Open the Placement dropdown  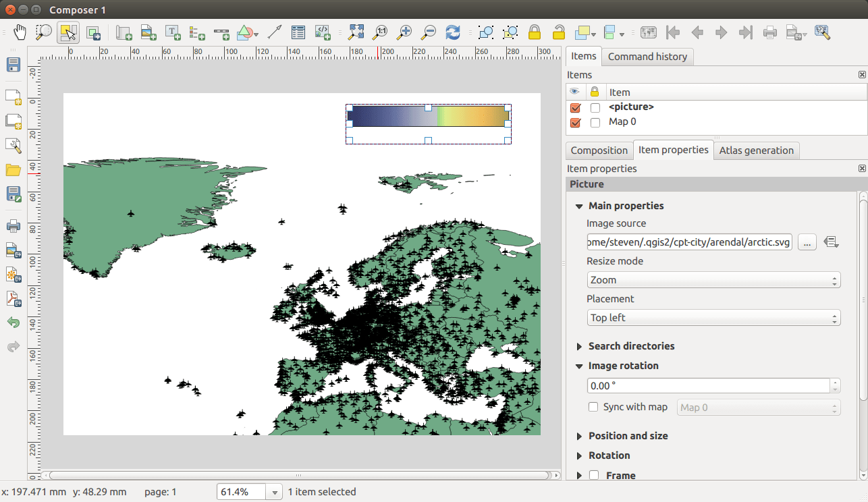click(713, 317)
